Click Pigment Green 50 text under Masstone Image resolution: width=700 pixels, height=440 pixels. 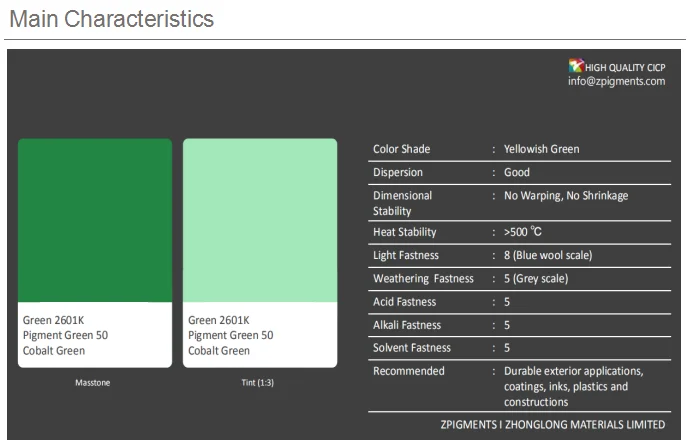click(x=65, y=335)
